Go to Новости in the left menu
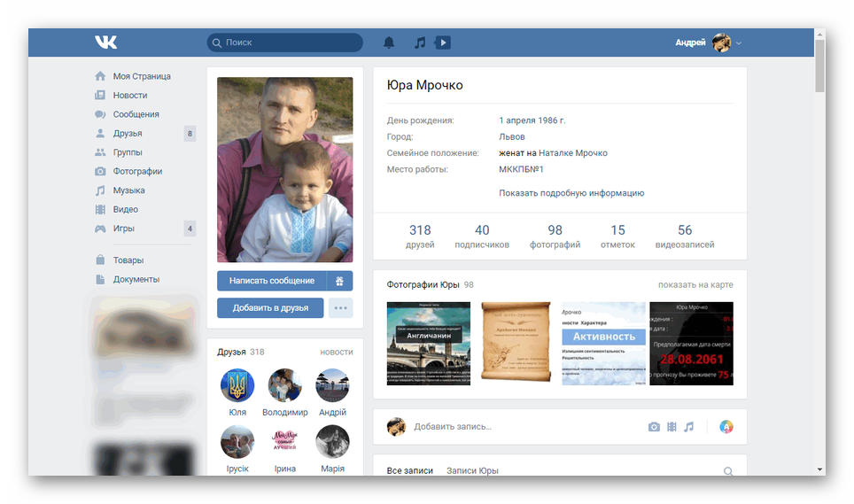Viewport: 854px width, 504px height. (129, 96)
